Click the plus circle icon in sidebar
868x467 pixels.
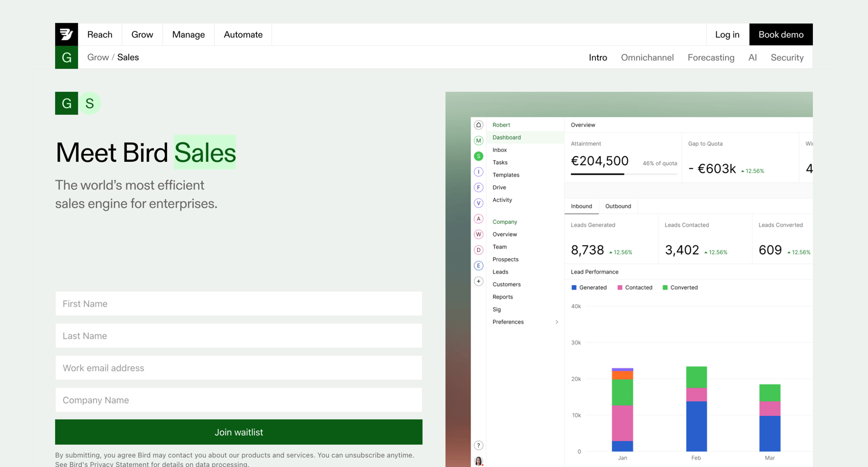coord(479,281)
